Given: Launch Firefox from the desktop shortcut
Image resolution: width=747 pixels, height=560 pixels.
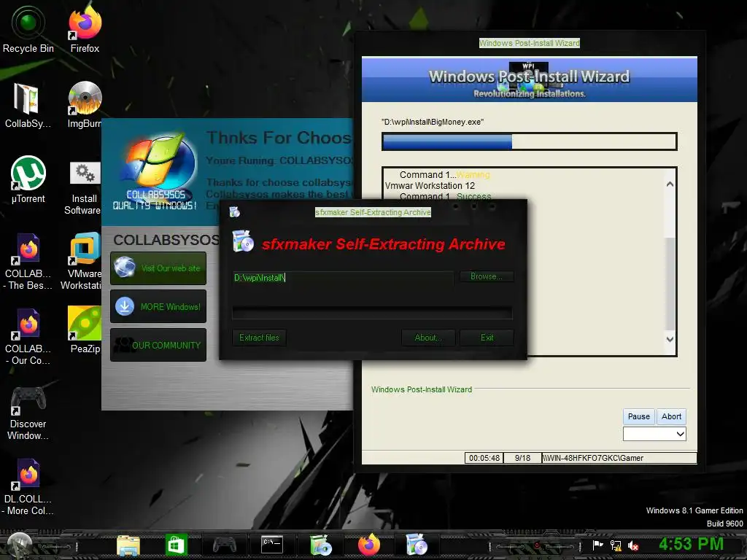Looking at the screenshot, I should [85, 28].
